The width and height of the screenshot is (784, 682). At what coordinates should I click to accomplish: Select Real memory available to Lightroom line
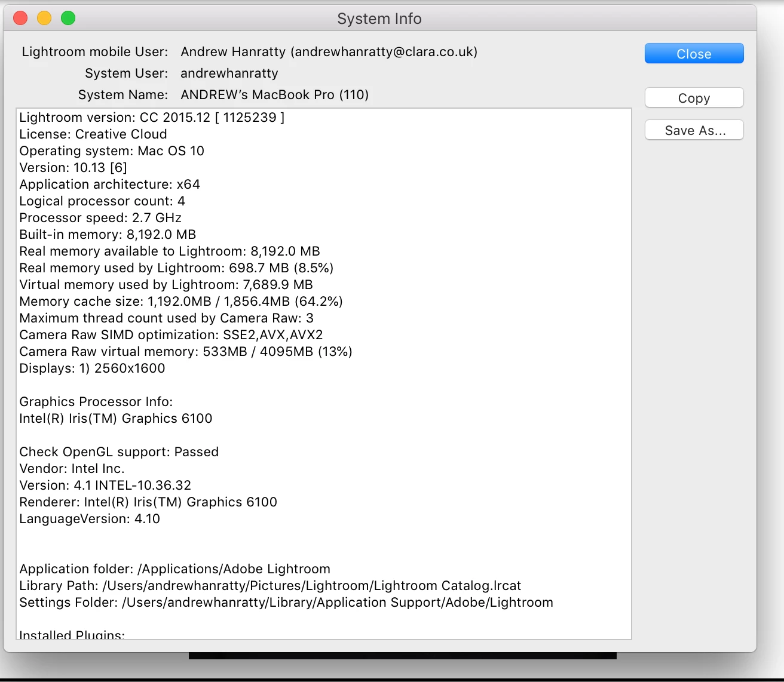[170, 251]
